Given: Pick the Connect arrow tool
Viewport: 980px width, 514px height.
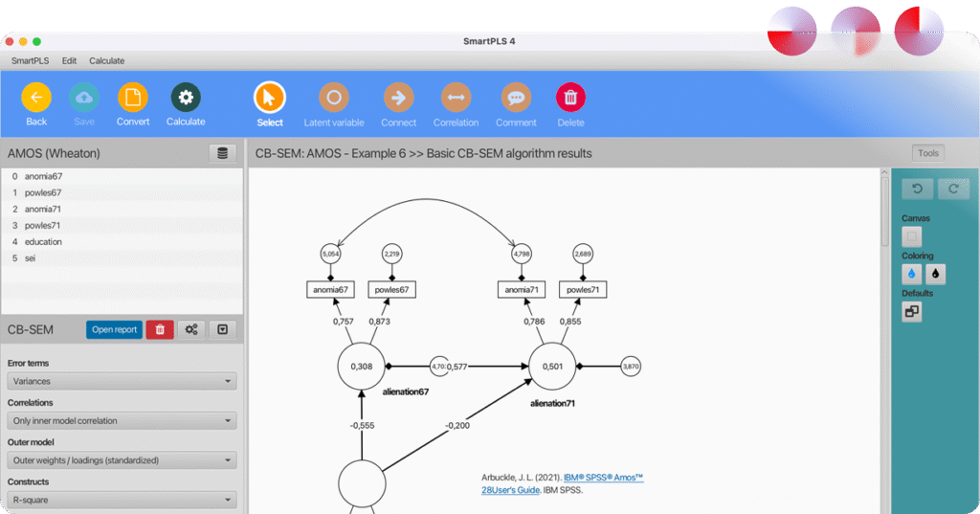Looking at the screenshot, I should (398, 98).
